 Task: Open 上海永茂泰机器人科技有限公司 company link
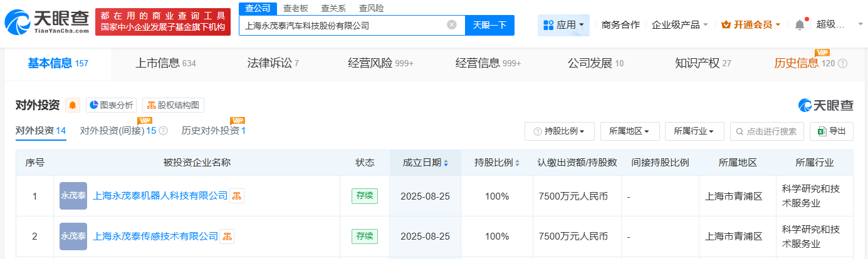pyautogui.click(x=160, y=196)
